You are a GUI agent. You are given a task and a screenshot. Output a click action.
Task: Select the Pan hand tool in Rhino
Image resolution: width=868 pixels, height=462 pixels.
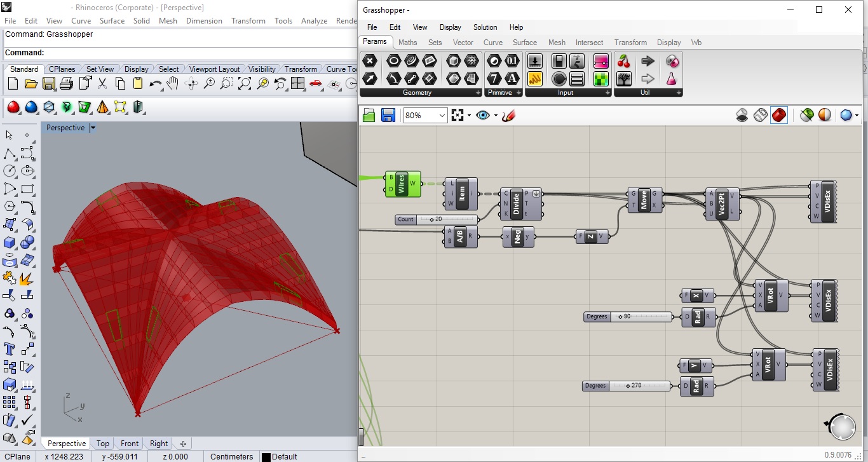173,83
